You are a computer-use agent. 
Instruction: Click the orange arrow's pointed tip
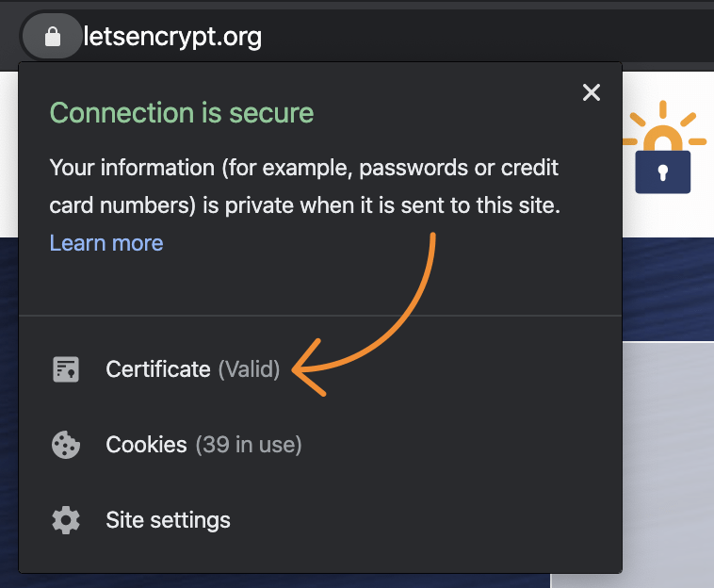[295, 370]
